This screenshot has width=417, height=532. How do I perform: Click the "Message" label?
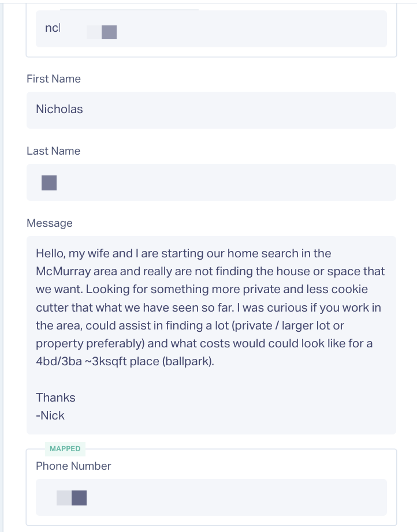tap(50, 223)
